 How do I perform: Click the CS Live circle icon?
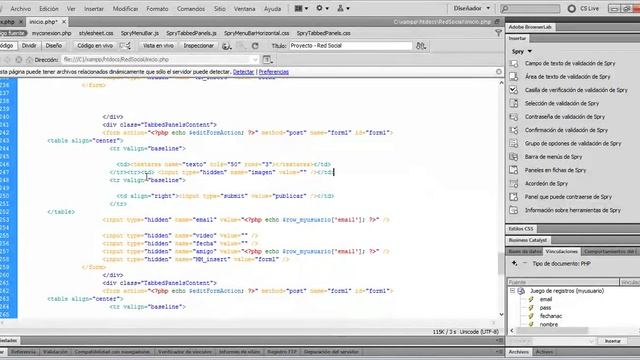(572, 9)
